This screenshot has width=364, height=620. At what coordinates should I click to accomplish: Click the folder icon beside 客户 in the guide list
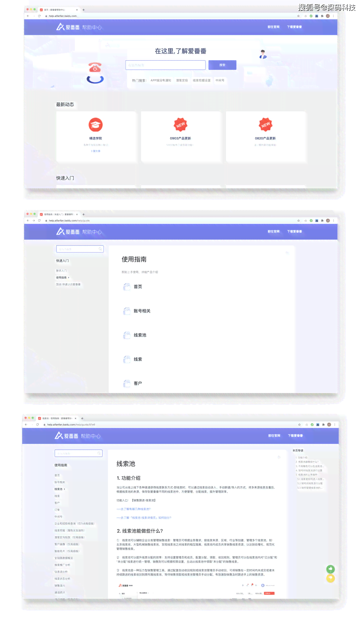tap(127, 383)
